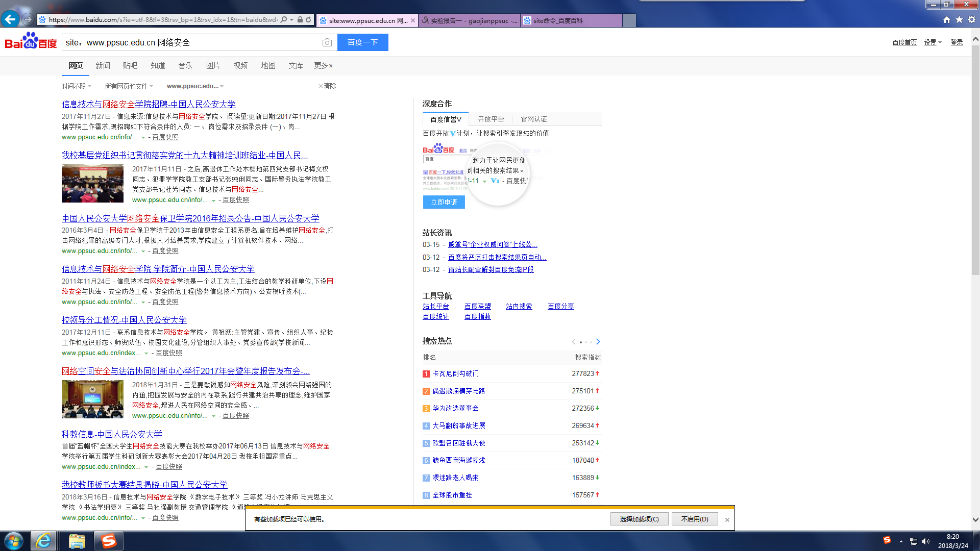980x551 pixels.
Task: Click 清除 to clear filters
Action: (328, 86)
